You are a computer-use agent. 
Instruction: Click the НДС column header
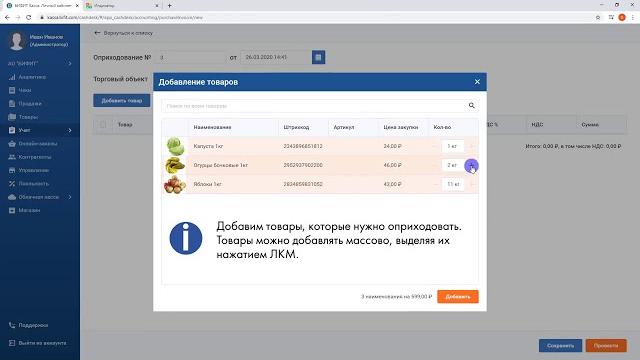point(537,124)
